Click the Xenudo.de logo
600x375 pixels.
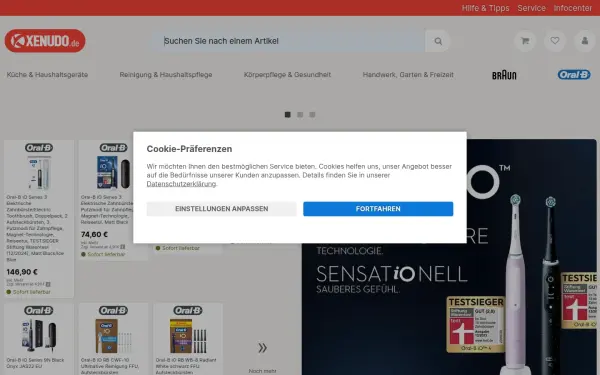pos(45,41)
